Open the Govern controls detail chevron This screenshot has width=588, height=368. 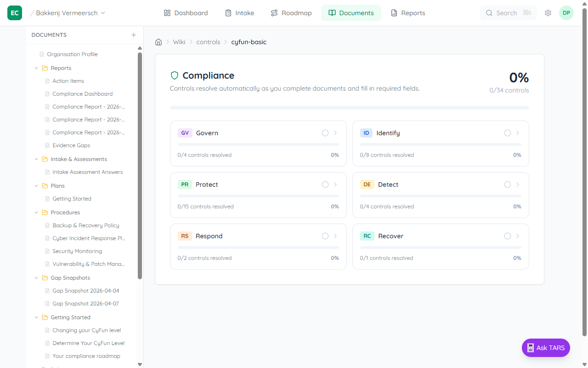[335, 132]
